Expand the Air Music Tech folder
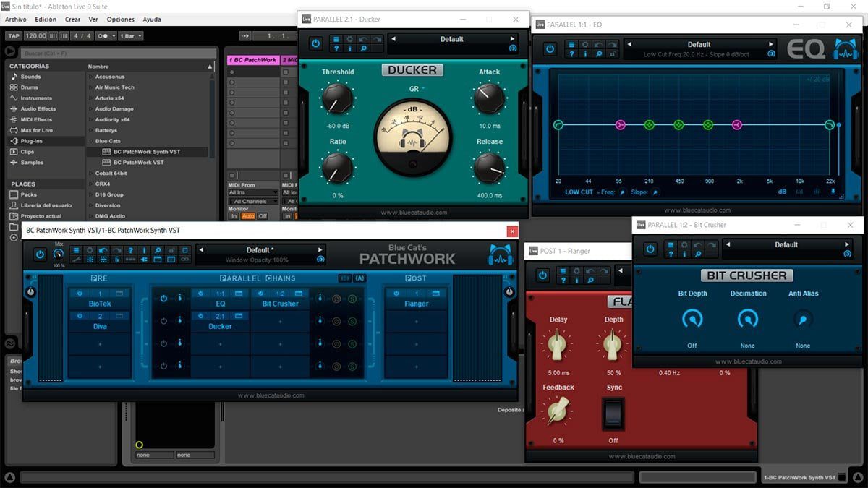868x488 pixels. point(90,87)
